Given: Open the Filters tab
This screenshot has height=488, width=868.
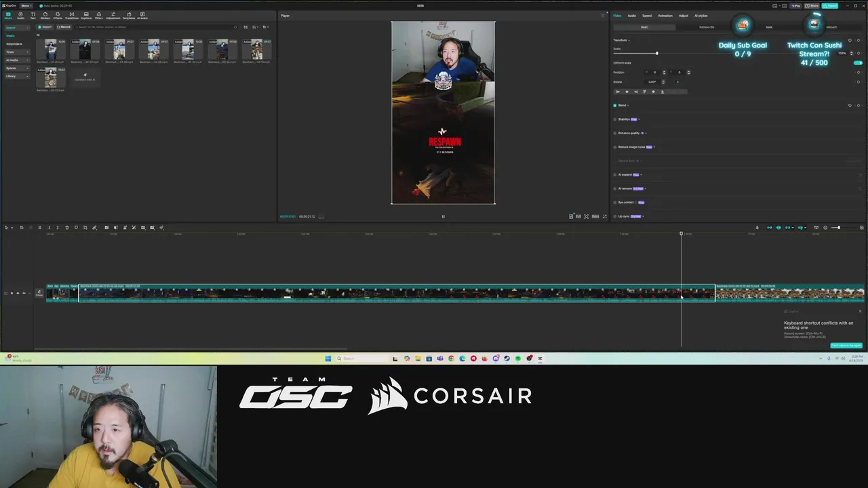Looking at the screenshot, I should pos(99,16).
